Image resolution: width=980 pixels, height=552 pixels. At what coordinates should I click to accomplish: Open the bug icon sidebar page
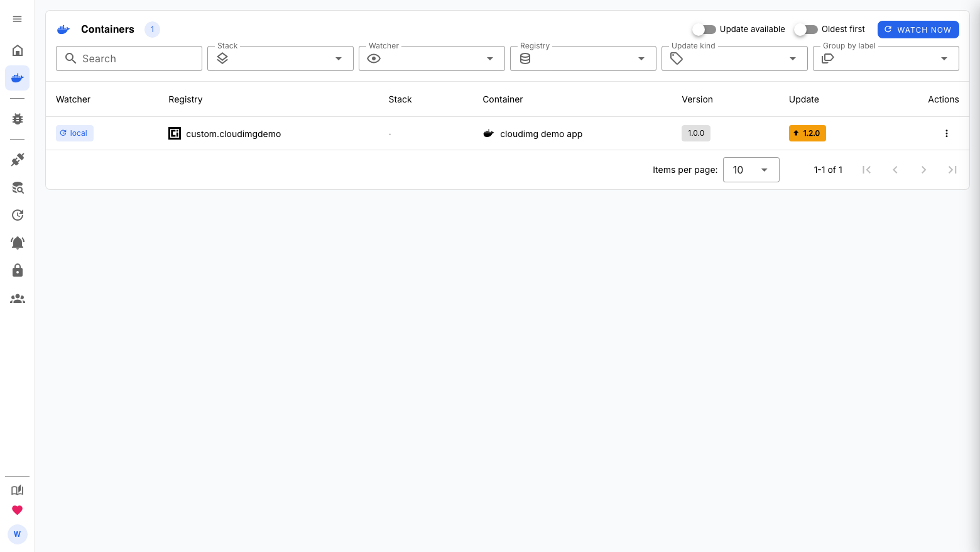click(x=18, y=119)
